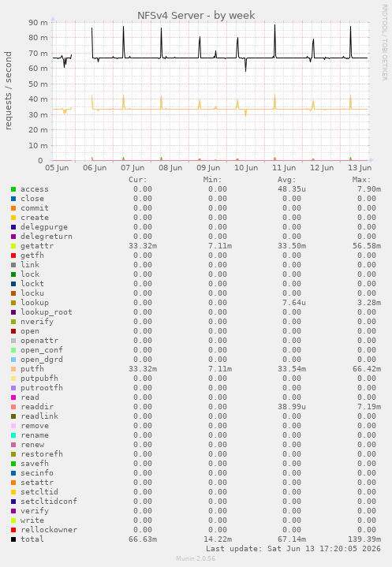Click the "restorefh" legend label
The height and width of the screenshot is (567, 392).
pos(42,453)
